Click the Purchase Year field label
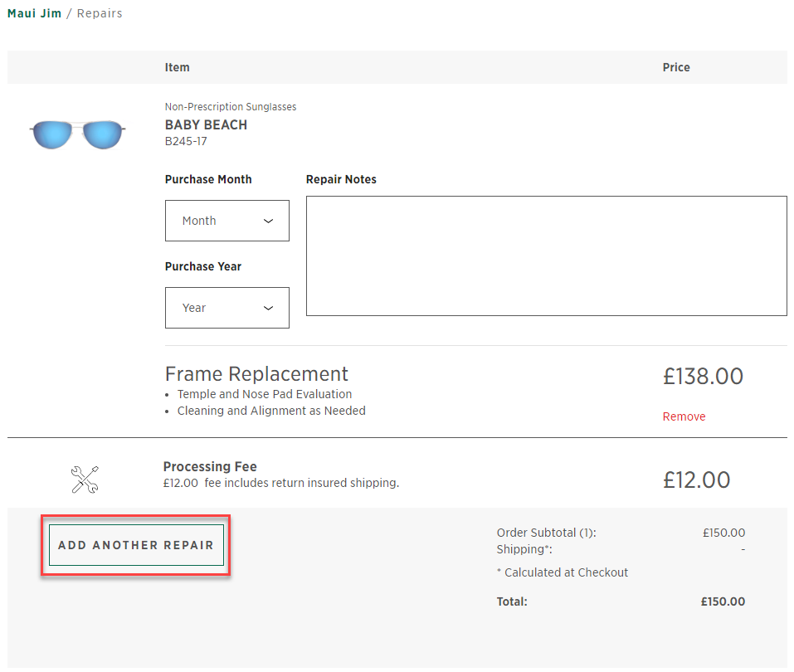The width and height of the screenshot is (794, 672). [x=203, y=266]
